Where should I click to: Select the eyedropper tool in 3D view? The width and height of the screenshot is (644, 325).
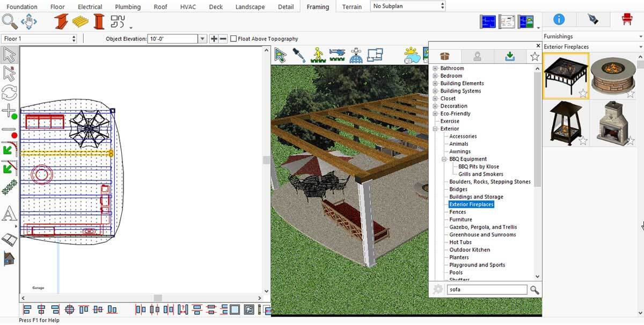(x=299, y=55)
